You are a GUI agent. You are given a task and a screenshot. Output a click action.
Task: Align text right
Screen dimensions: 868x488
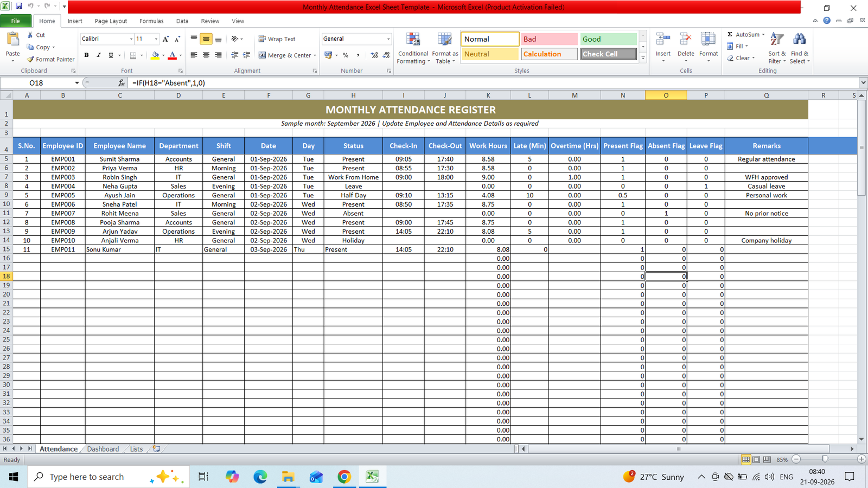click(218, 55)
